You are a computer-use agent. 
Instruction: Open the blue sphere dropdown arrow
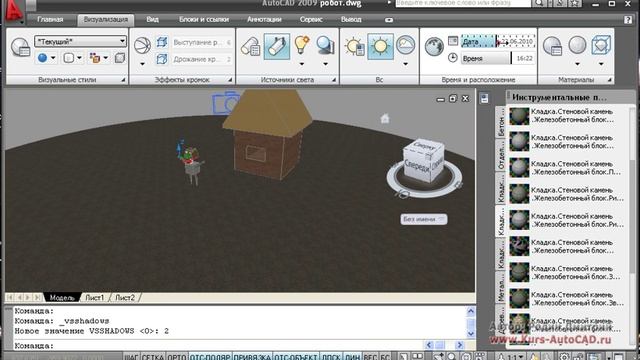(53, 58)
